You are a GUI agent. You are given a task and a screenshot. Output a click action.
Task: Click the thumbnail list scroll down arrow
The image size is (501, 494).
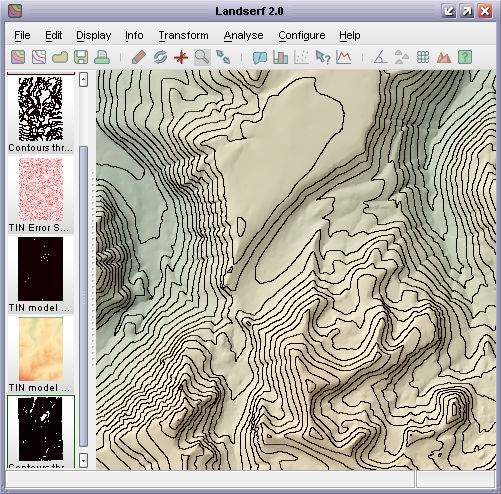[83, 460]
